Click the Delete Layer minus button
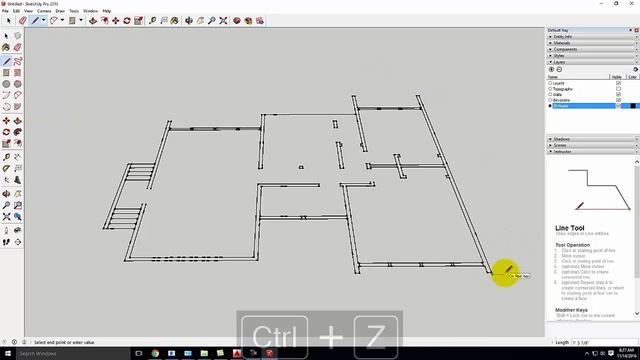The width and height of the screenshot is (640, 360). [x=559, y=69]
